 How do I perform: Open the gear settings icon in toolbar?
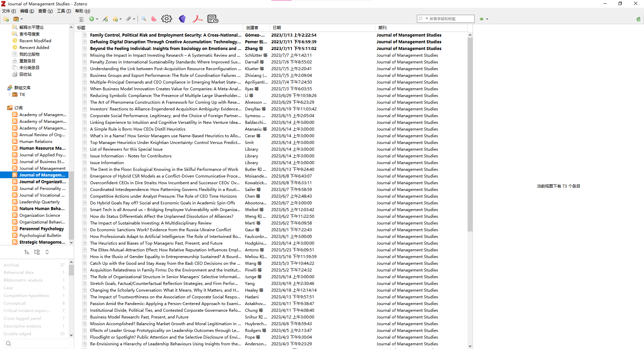[167, 19]
